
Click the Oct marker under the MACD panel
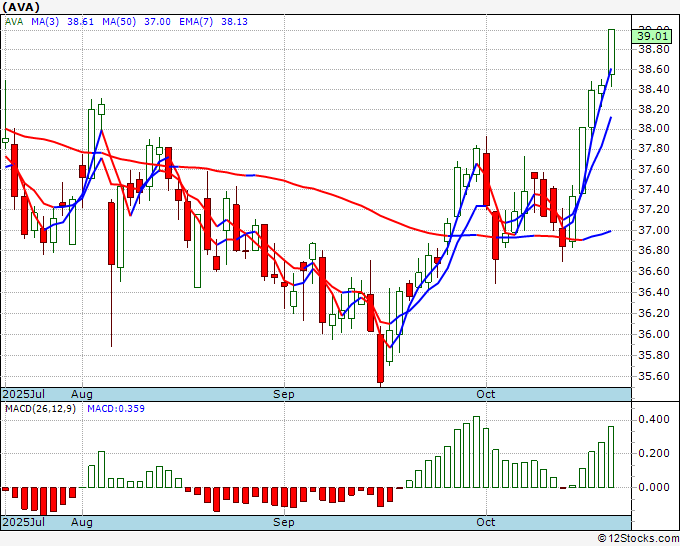click(486, 522)
